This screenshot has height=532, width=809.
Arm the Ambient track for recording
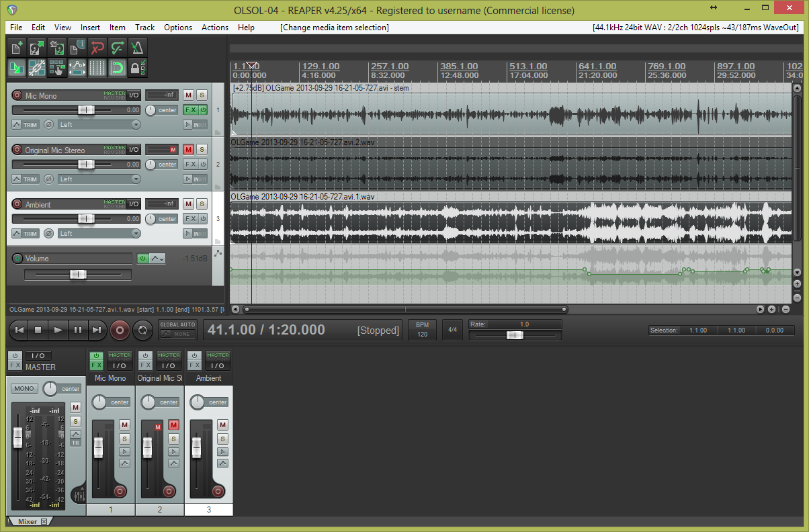[17, 204]
